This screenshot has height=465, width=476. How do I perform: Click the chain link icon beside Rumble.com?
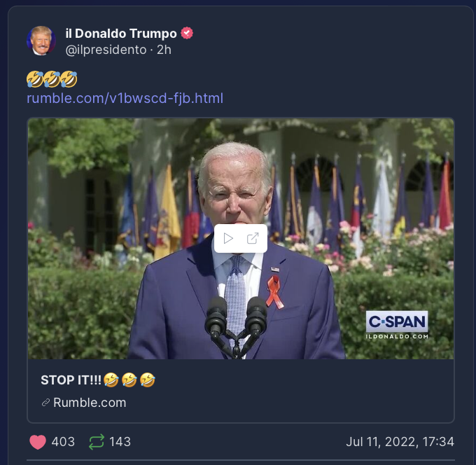pyautogui.click(x=45, y=403)
